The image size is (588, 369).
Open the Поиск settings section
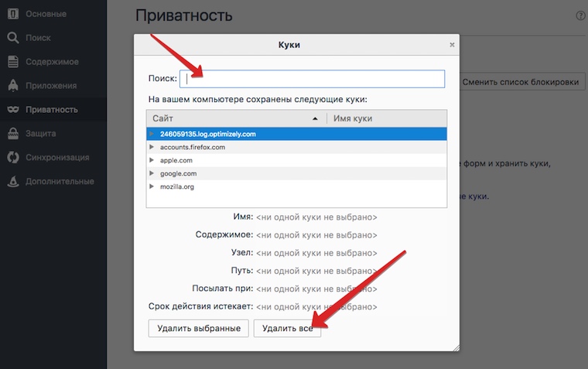pyautogui.click(x=38, y=38)
